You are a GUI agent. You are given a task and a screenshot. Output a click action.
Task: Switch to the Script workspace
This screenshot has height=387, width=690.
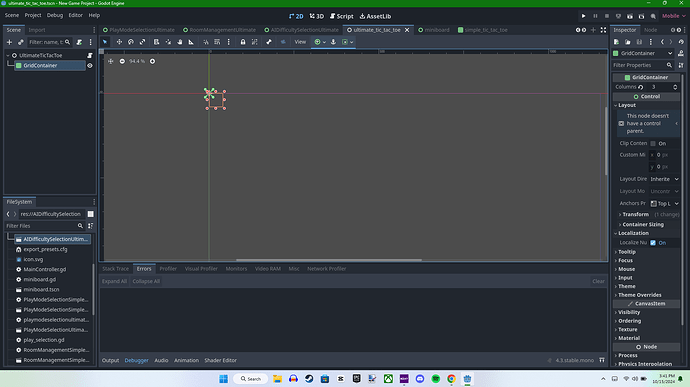pos(341,16)
